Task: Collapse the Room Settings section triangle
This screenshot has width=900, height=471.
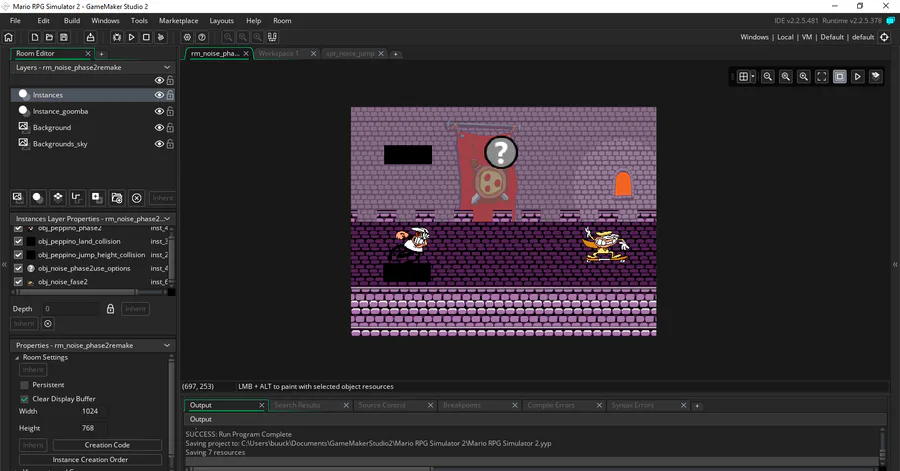Action: pyautogui.click(x=17, y=357)
